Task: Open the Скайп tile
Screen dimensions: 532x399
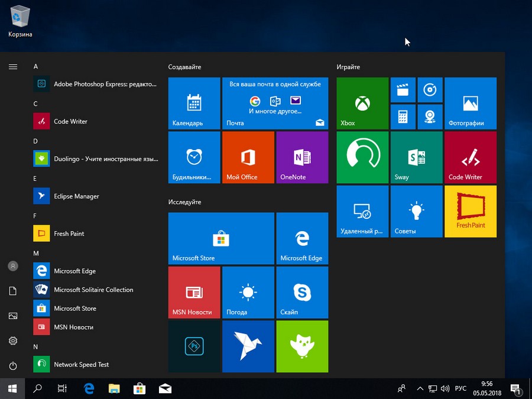Action: (302, 293)
